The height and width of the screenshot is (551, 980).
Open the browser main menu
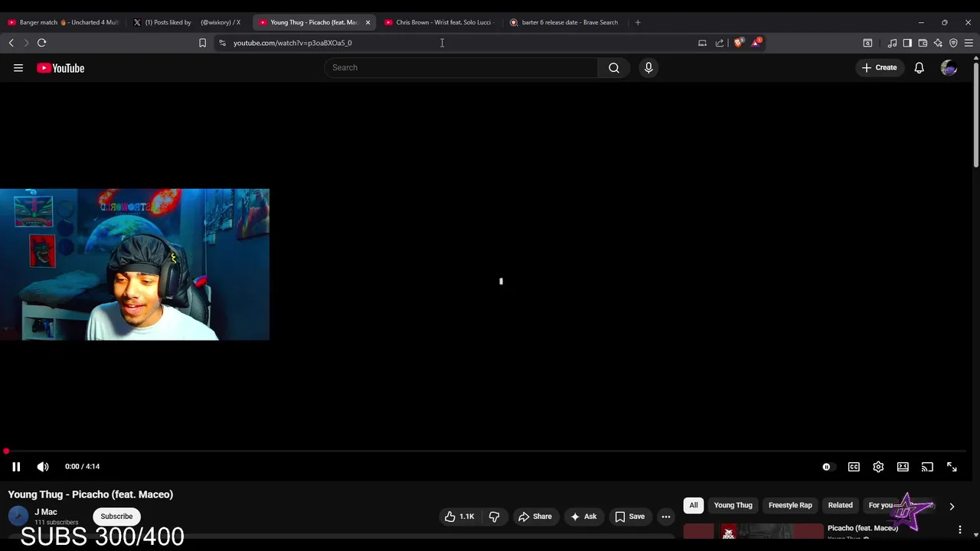point(969,43)
